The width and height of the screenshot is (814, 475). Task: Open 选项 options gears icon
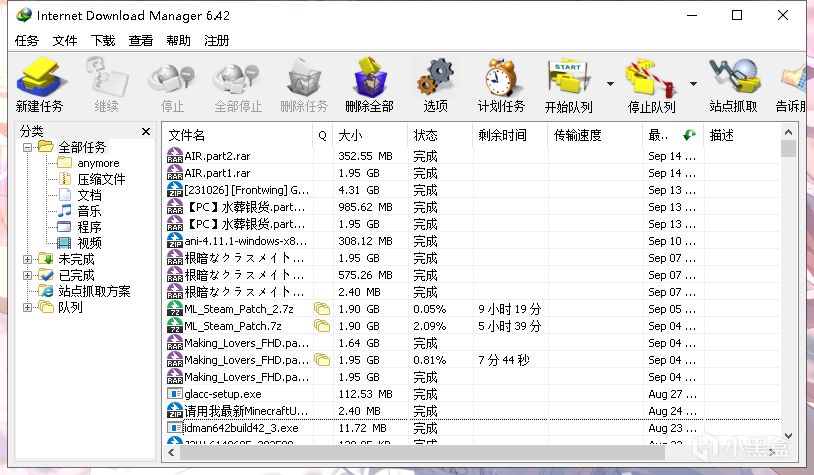(436, 78)
